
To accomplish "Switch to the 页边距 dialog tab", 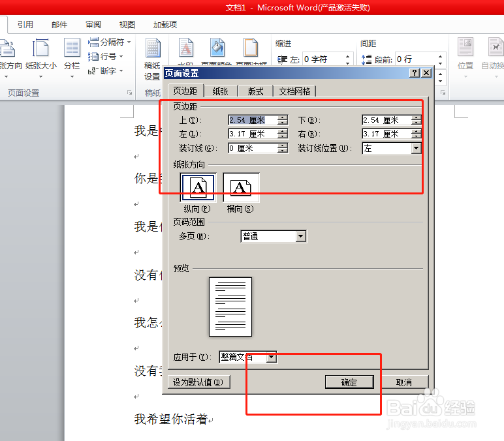I will click(185, 91).
